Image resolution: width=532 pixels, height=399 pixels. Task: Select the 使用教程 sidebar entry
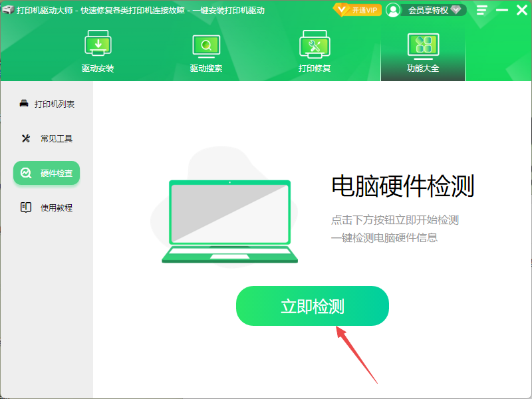[49, 207]
